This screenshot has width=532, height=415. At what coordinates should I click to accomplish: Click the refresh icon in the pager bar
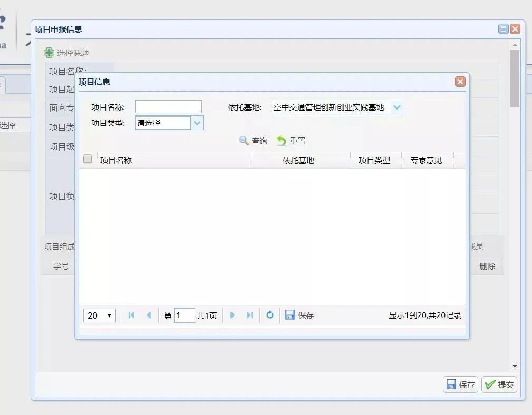pyautogui.click(x=269, y=315)
